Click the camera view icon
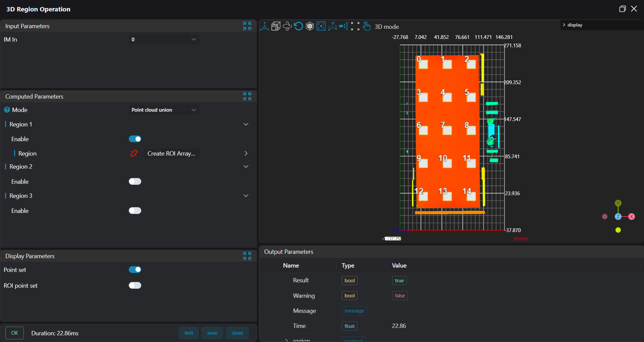 click(343, 26)
